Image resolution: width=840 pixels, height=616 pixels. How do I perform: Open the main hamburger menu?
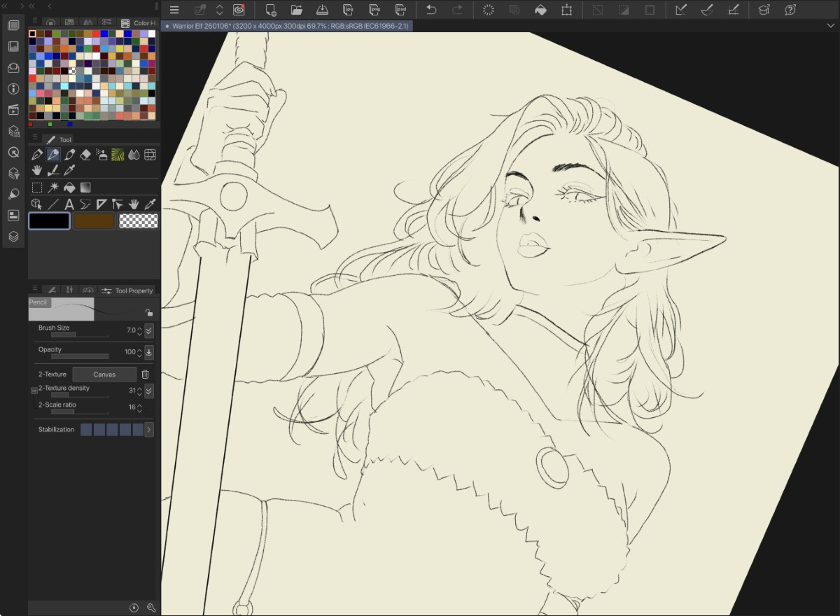(x=174, y=10)
